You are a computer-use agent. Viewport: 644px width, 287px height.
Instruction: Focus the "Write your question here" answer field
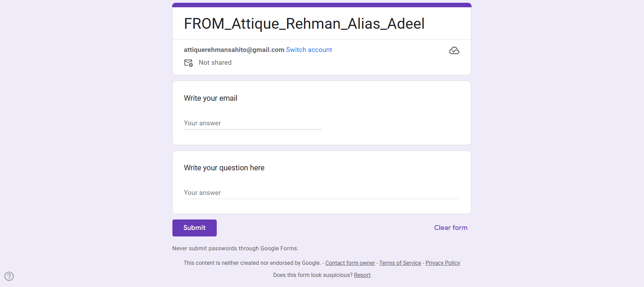pos(321,193)
